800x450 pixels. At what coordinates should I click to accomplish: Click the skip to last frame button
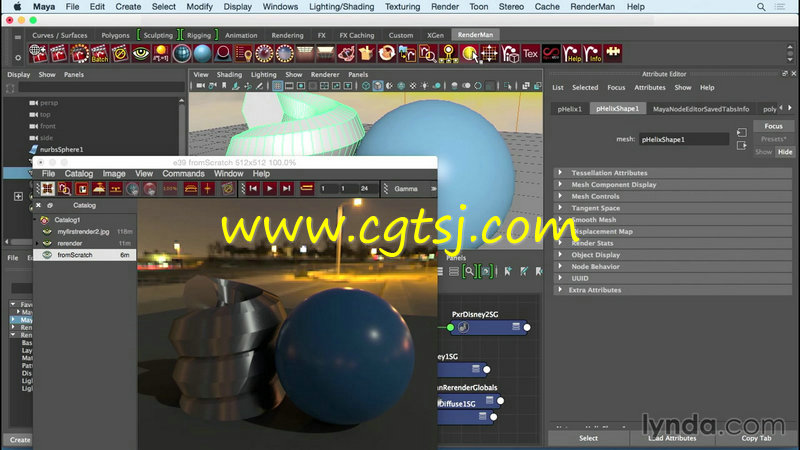tap(287, 189)
